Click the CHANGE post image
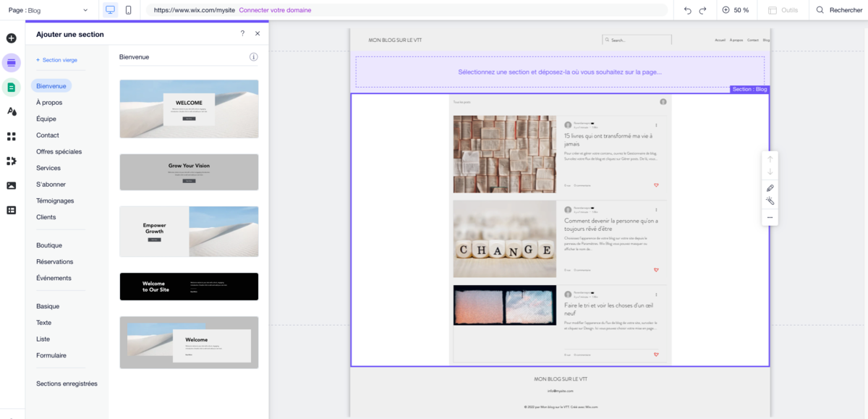Image resolution: width=868 pixels, height=419 pixels. pyautogui.click(x=505, y=240)
